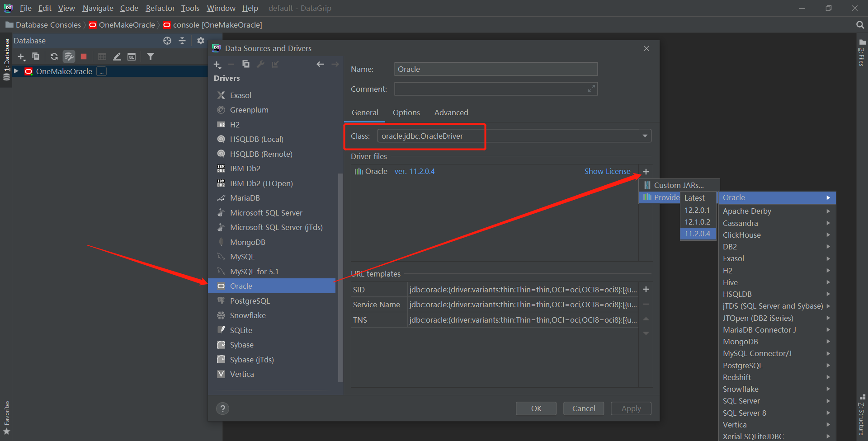
Task: Expand the PostgreSQL submenu in popup
Action: coord(777,366)
